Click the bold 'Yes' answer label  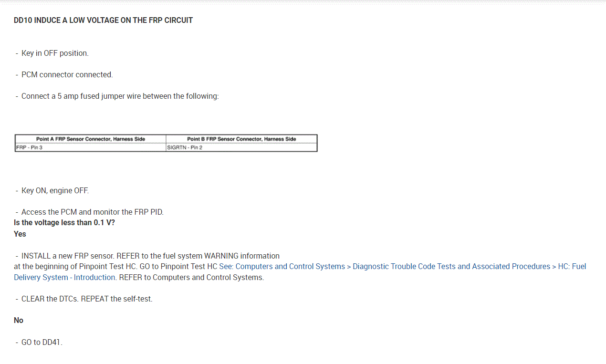(x=20, y=234)
